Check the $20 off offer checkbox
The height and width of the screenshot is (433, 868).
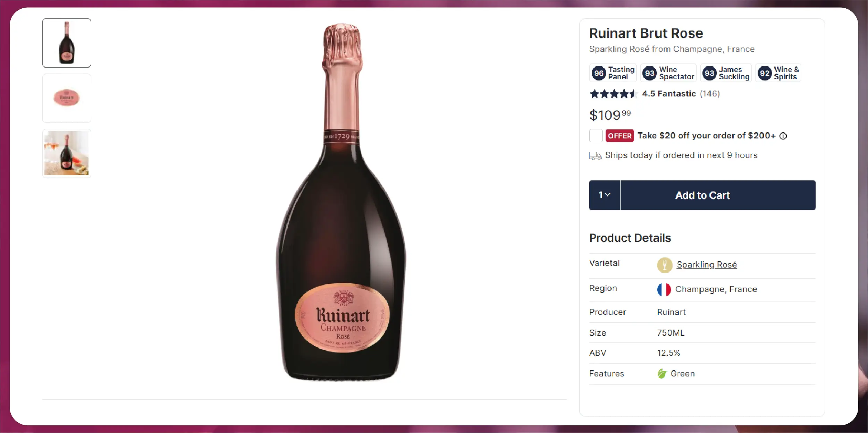point(596,136)
